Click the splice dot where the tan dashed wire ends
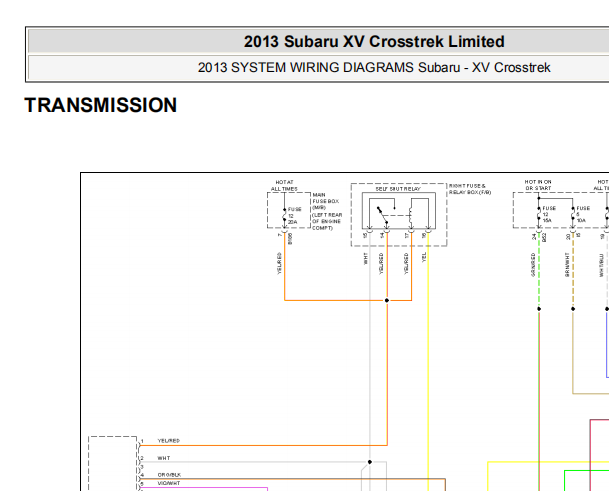This screenshot has height=491, width=609. (x=573, y=309)
